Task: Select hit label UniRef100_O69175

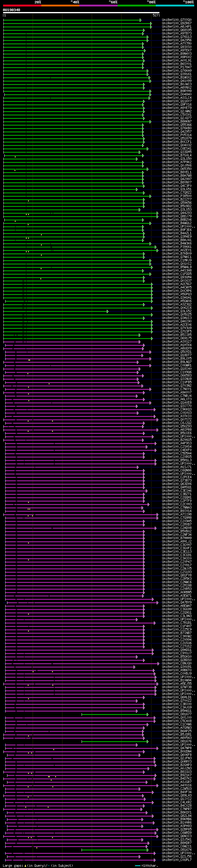Action: (177, 338)
